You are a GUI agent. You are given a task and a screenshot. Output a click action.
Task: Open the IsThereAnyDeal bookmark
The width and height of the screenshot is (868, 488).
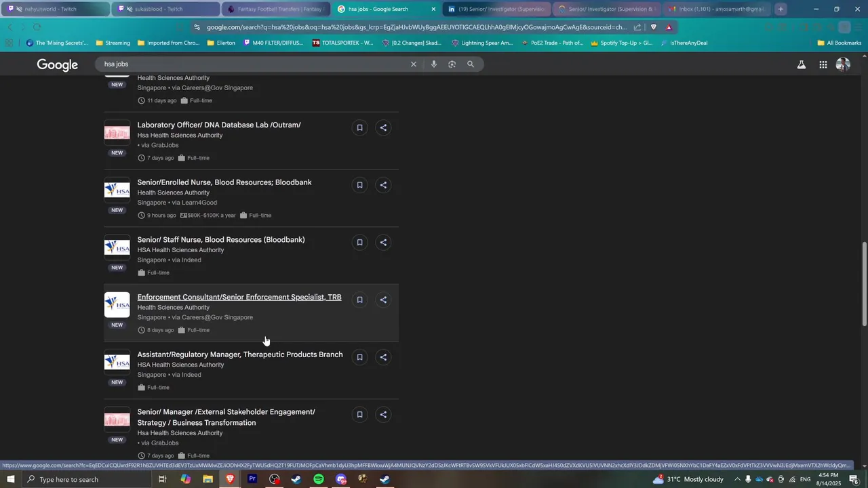point(684,43)
